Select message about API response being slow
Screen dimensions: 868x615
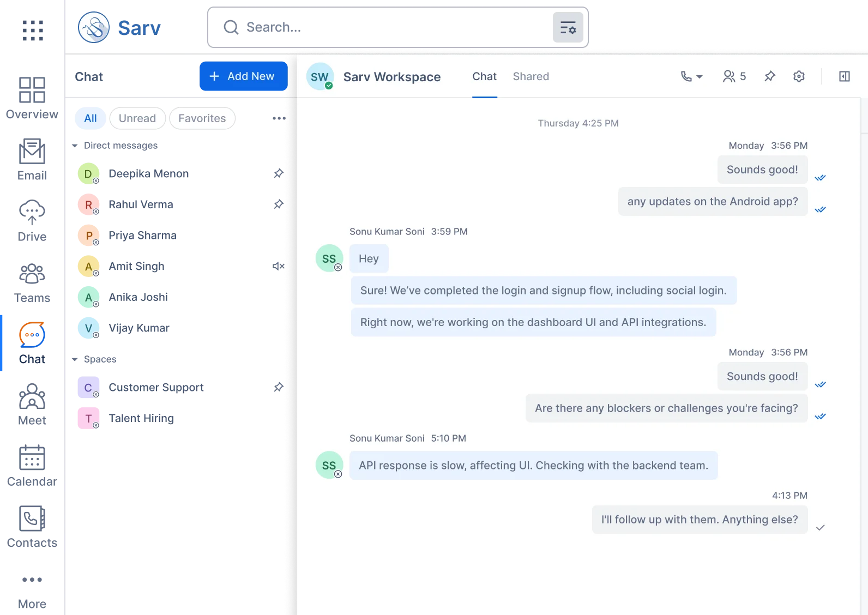click(533, 465)
